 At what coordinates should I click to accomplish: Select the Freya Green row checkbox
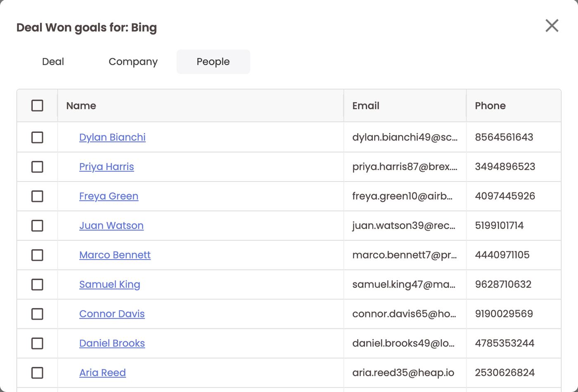37,196
